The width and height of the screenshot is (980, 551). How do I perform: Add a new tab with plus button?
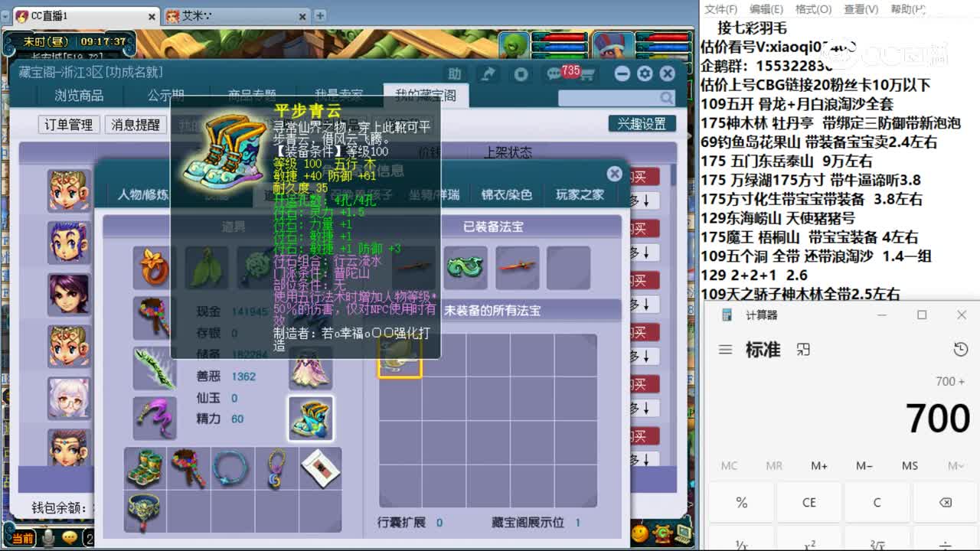click(x=320, y=15)
